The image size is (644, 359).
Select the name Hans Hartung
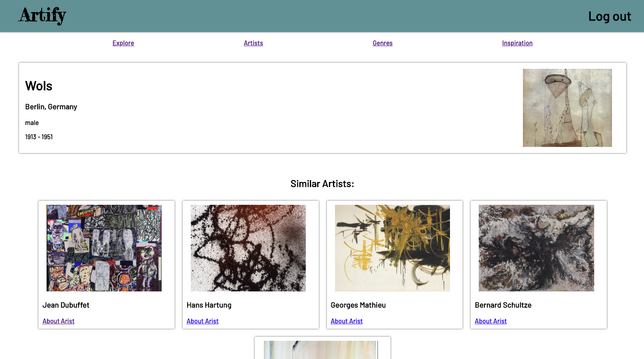(209, 305)
